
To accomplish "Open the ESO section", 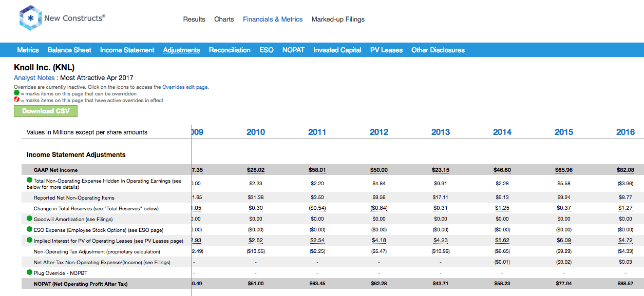I will 267,50.
